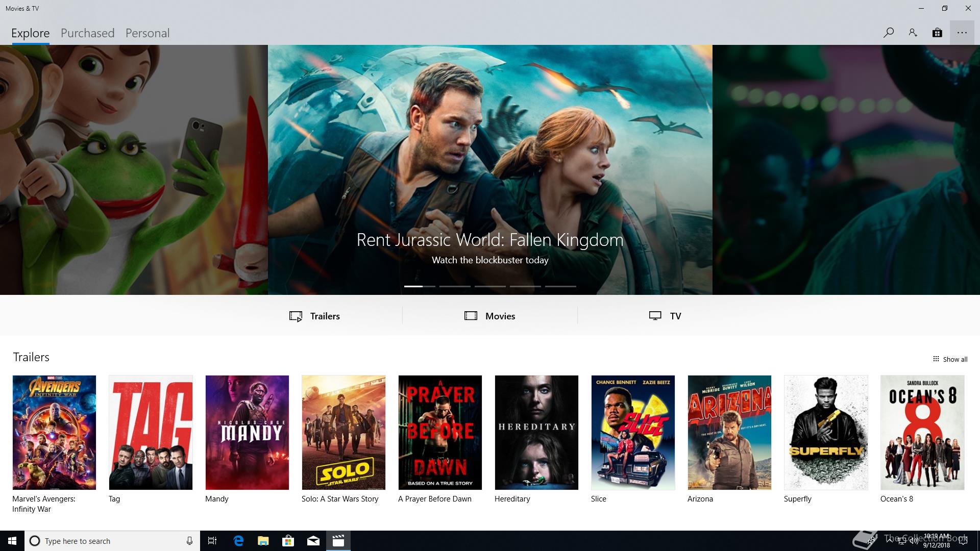Select the fourth carousel page indicator

click(x=525, y=286)
